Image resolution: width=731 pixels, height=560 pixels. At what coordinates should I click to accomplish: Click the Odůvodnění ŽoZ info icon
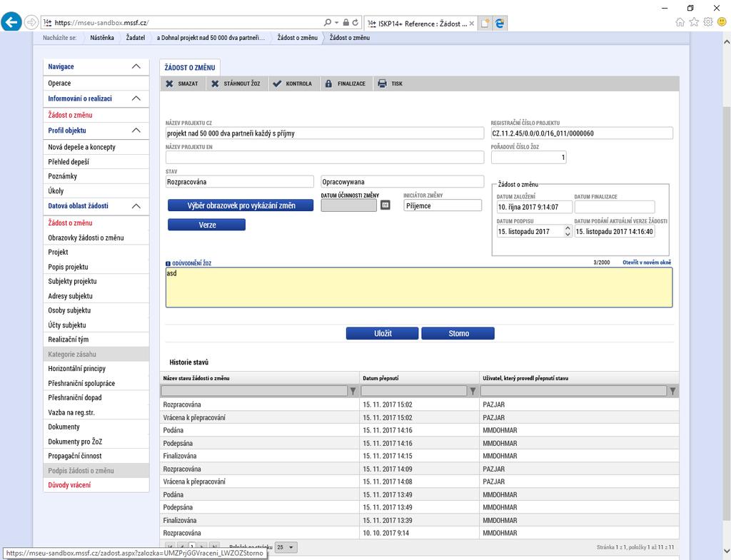[168, 264]
